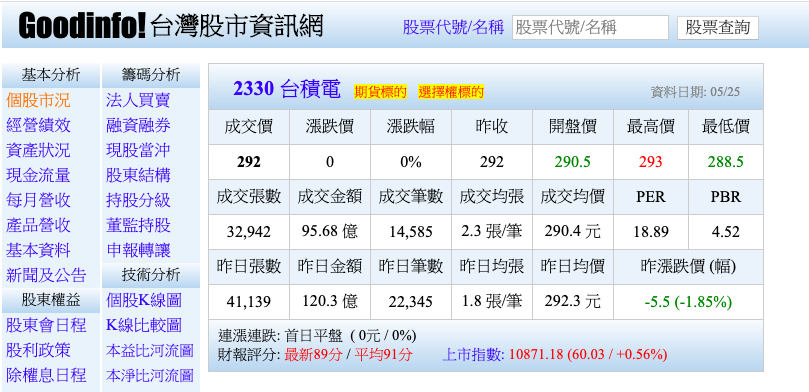Open 除權息日程 link

(46, 375)
